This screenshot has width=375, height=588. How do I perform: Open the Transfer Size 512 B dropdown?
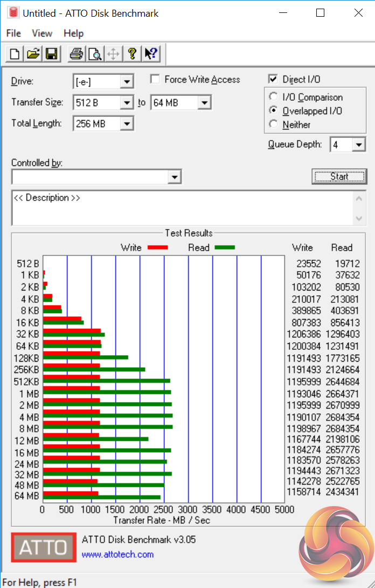127,102
